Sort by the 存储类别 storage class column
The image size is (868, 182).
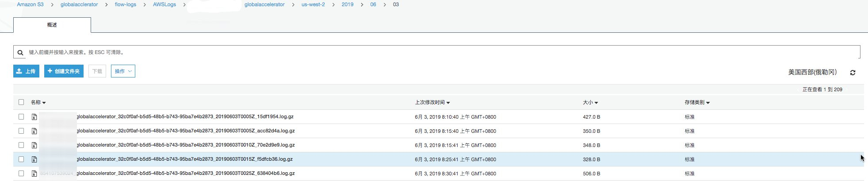point(697,102)
